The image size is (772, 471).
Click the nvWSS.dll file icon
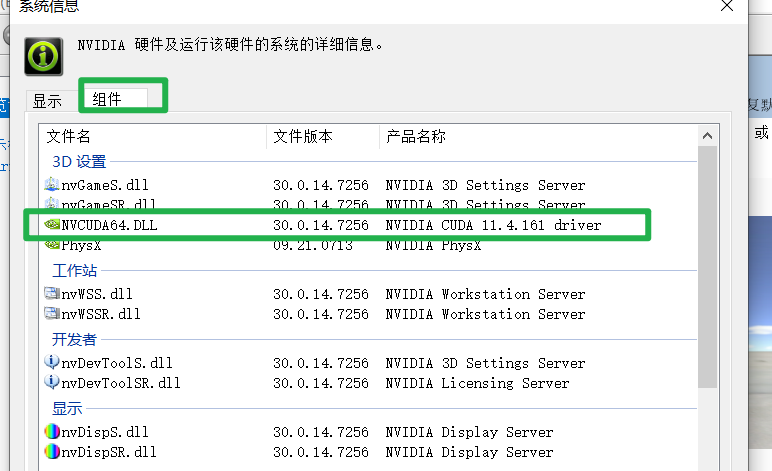(52, 294)
